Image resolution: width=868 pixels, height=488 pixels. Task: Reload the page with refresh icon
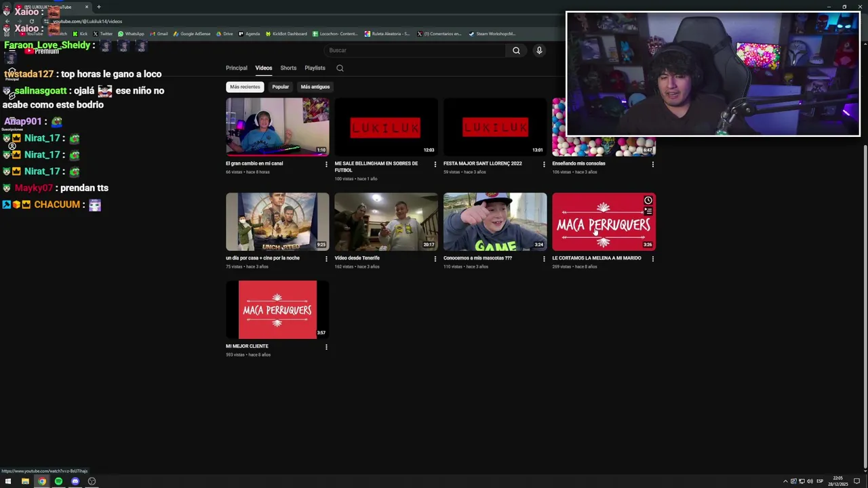click(x=31, y=21)
